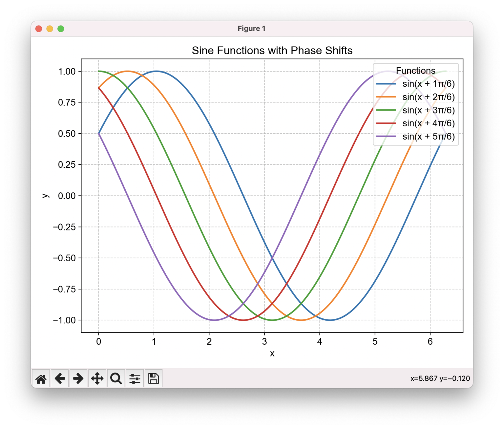The width and height of the screenshot is (504, 429).
Task: Save the current figure
Action: [x=153, y=378]
